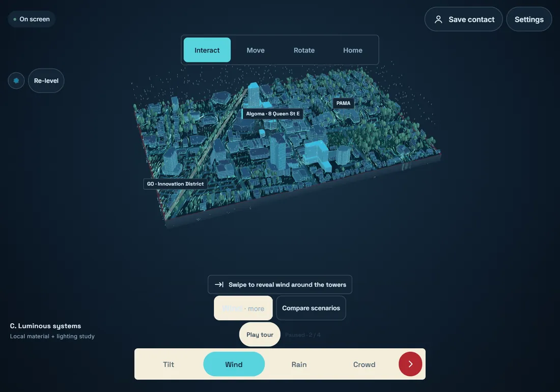Select the Interact mode tab
The width and height of the screenshot is (560, 392).
point(207,50)
